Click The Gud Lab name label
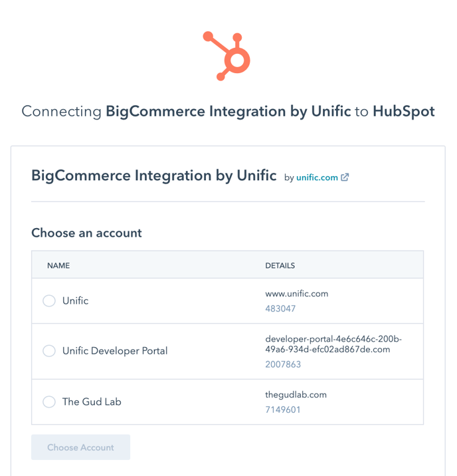Screen dimensions: 457x476 pyautogui.click(x=92, y=402)
